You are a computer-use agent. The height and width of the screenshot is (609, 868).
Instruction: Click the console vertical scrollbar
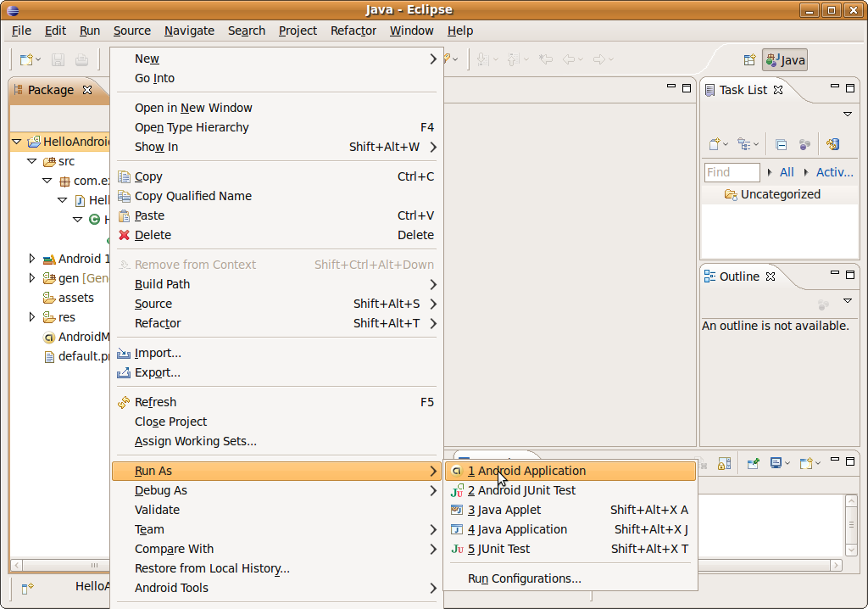pos(851,525)
